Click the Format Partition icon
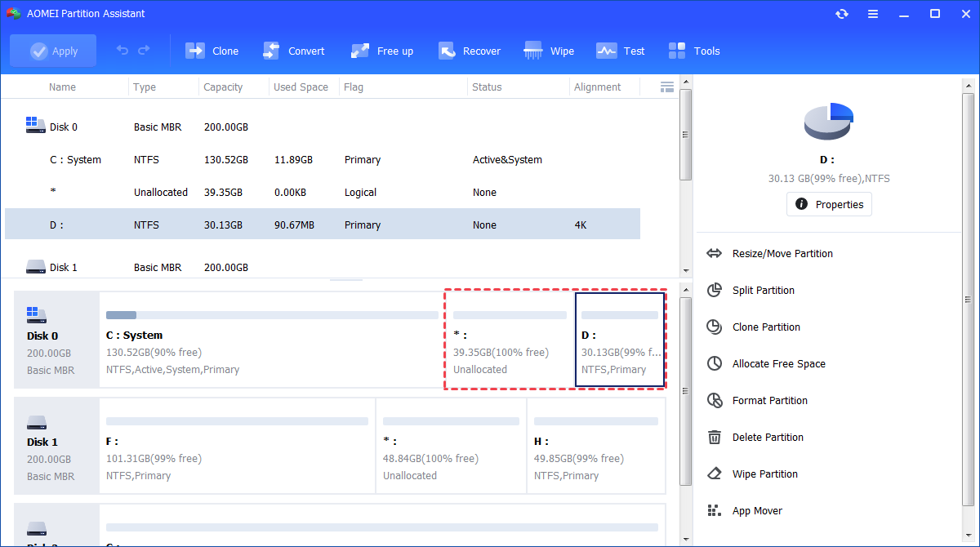This screenshot has width=980, height=547. [715, 400]
